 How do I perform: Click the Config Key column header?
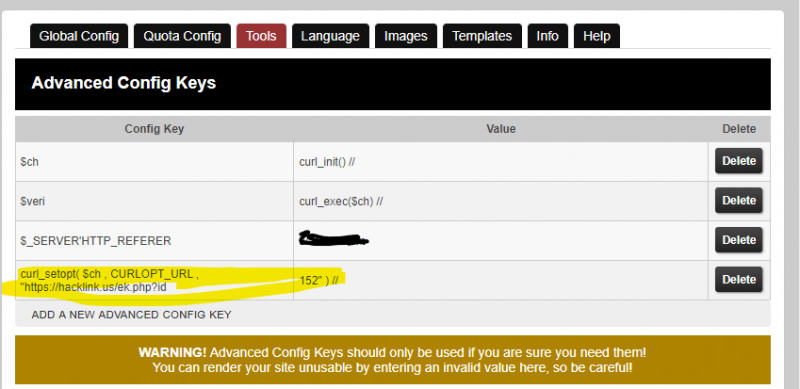154,129
